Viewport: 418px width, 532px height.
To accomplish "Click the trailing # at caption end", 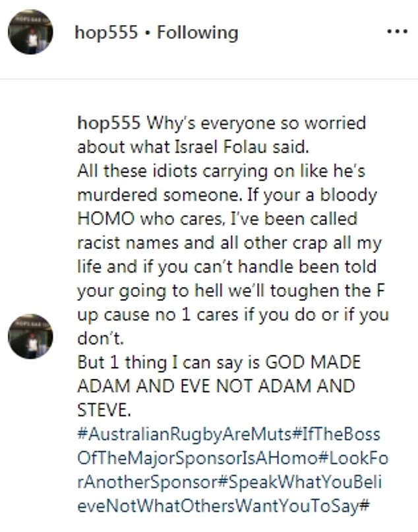I will (364, 506).
